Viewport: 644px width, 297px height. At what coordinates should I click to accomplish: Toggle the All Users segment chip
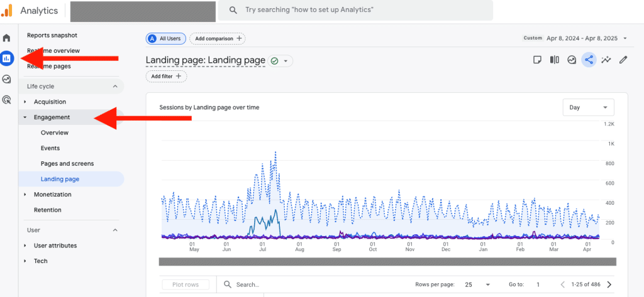coord(165,38)
